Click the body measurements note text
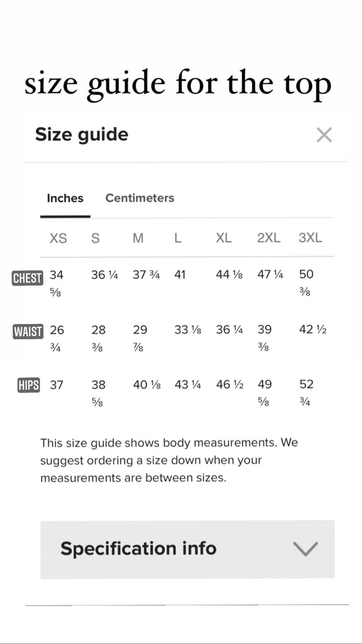The width and height of the screenshot is (362, 644). click(x=169, y=460)
